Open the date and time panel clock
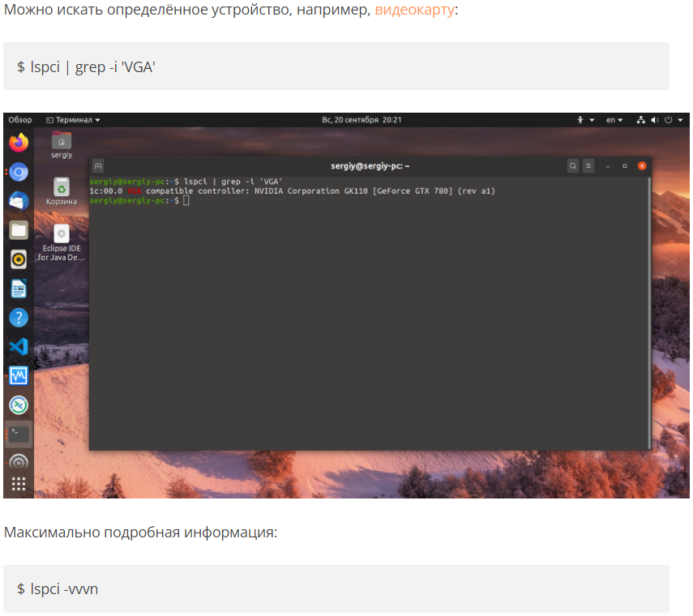This screenshot has width=693, height=616. coord(361,120)
